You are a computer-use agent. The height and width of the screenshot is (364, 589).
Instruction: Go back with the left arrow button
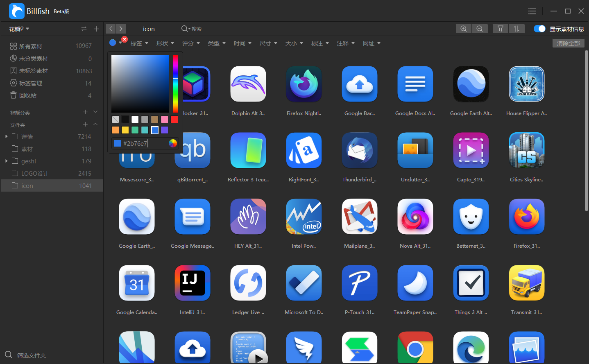(111, 29)
